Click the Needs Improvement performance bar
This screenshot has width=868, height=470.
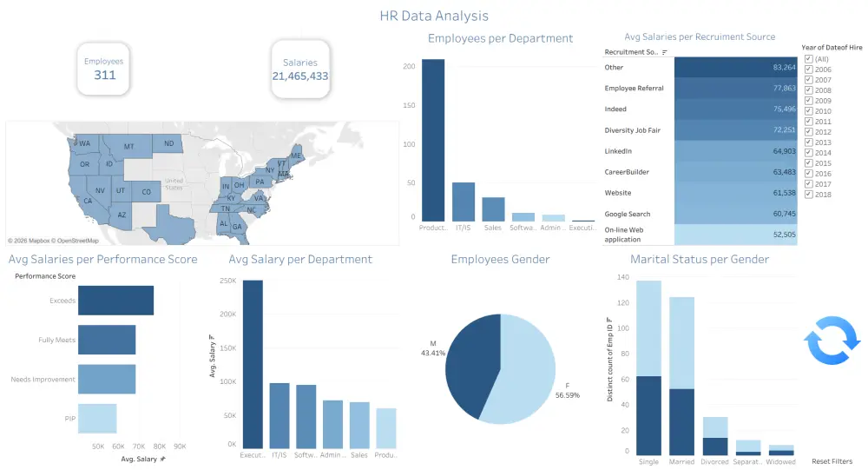(107, 379)
